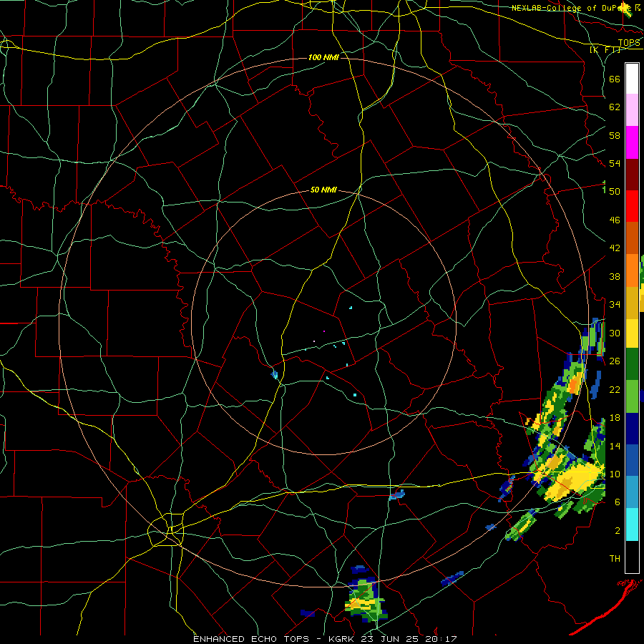
Task: Select the dark red legend swatch
Action: (632, 174)
